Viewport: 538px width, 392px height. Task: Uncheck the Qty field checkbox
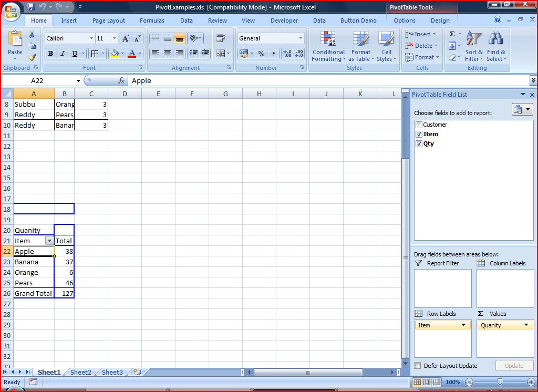[x=419, y=144]
